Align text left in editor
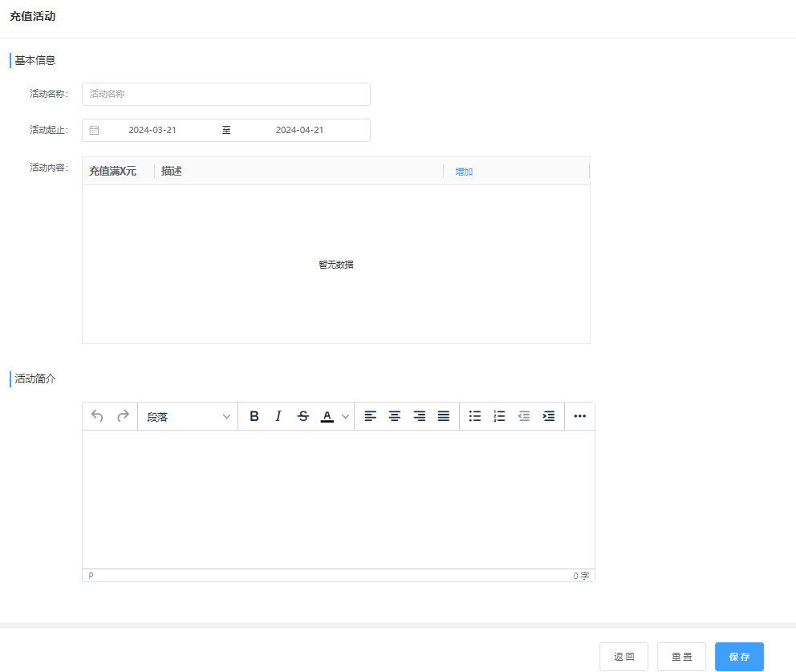 pyautogui.click(x=370, y=416)
